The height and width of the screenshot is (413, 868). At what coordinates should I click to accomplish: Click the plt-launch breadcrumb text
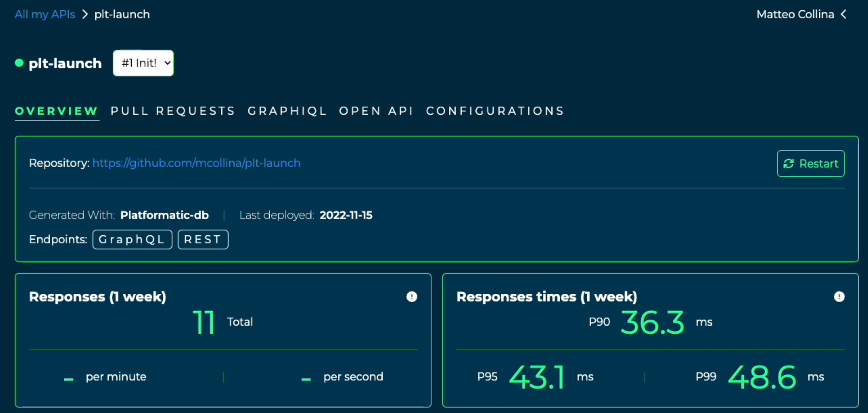tap(122, 14)
